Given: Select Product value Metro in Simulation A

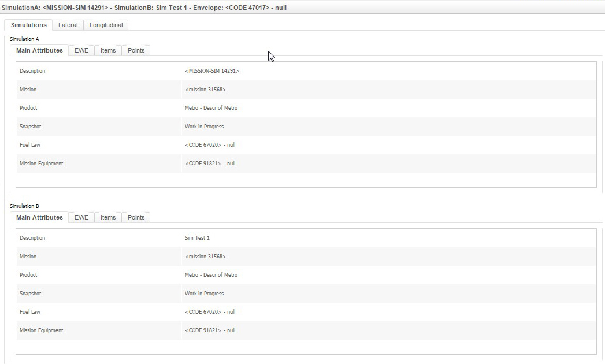Looking at the screenshot, I should tap(211, 108).
